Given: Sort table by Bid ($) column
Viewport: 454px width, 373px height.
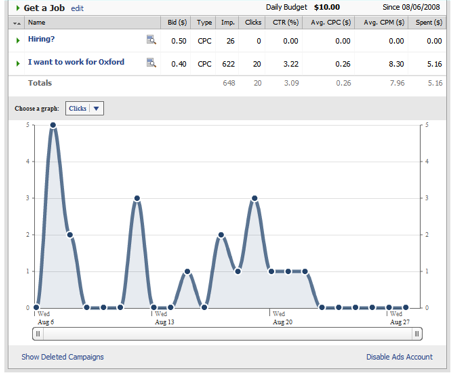Looking at the screenshot, I should pos(177,22).
